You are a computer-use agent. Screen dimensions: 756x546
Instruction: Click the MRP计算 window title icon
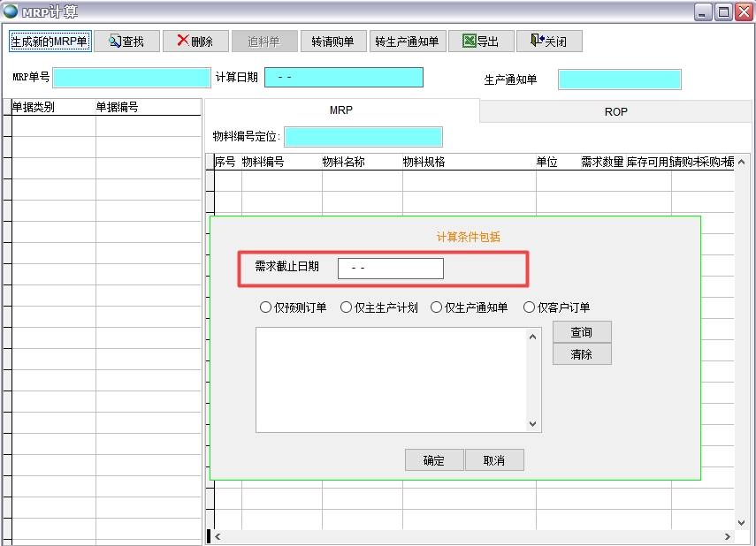pos(11,10)
